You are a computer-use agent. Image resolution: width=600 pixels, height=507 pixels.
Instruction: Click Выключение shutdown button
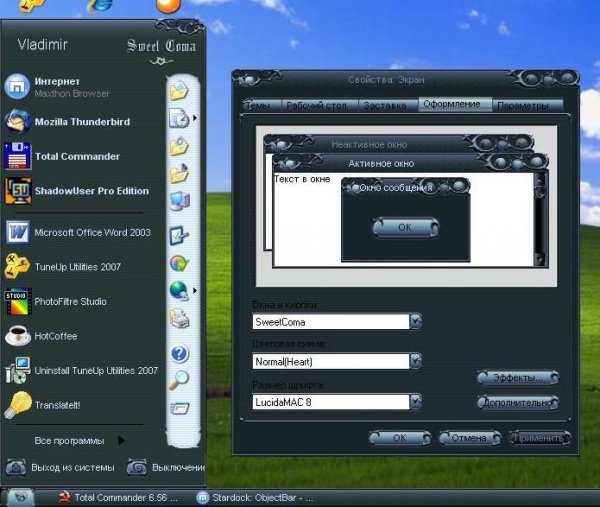166,467
